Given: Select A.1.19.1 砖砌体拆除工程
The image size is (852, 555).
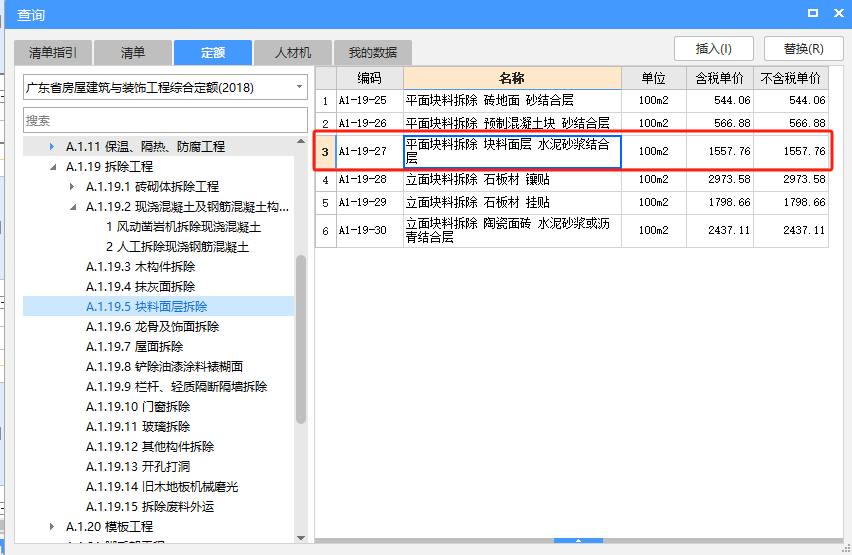Looking at the screenshot, I should coord(152,186).
